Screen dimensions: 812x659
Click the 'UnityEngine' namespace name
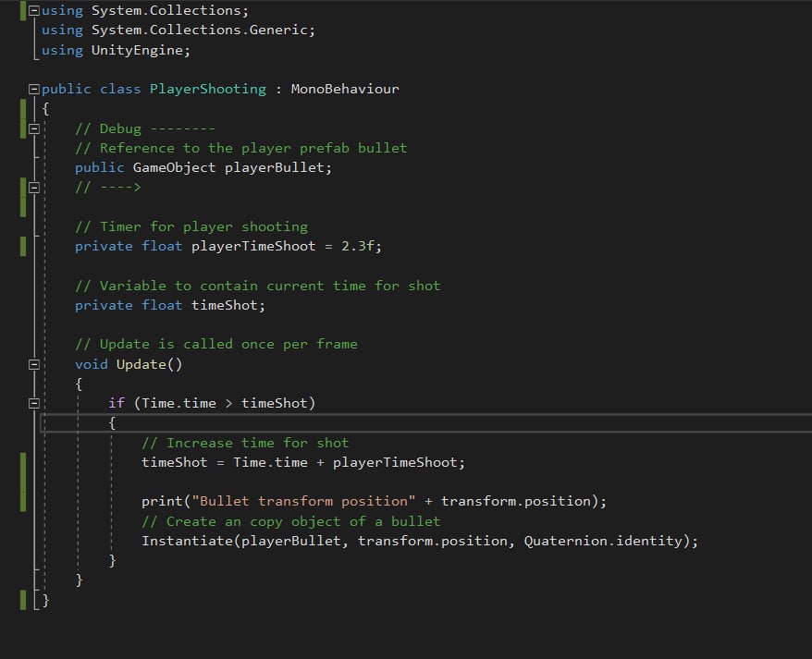[x=137, y=50]
